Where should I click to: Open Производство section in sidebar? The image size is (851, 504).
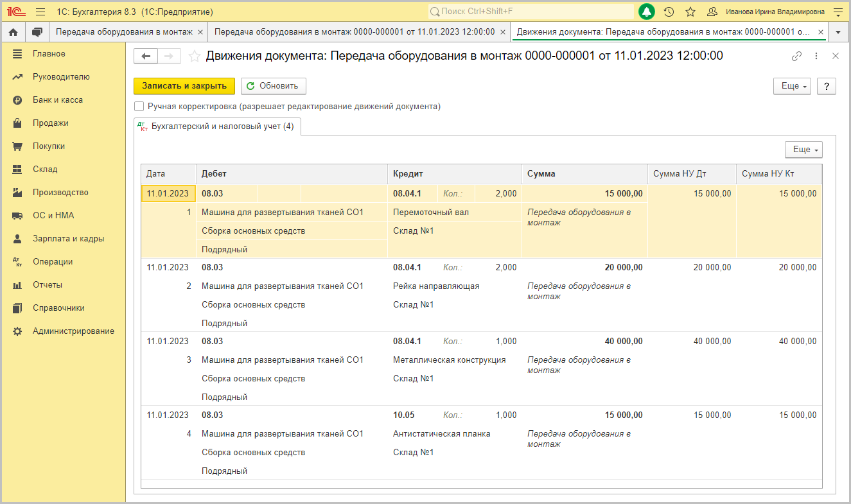[x=63, y=193]
